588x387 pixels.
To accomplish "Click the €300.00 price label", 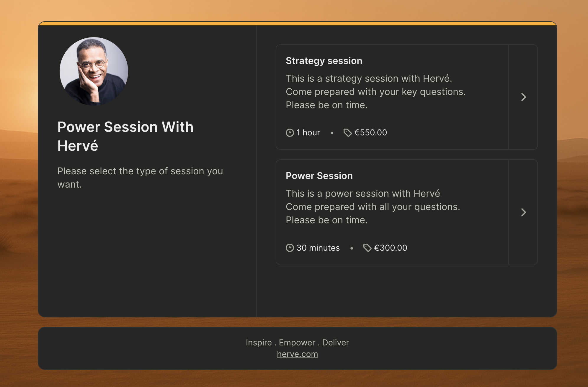I will 390,248.
